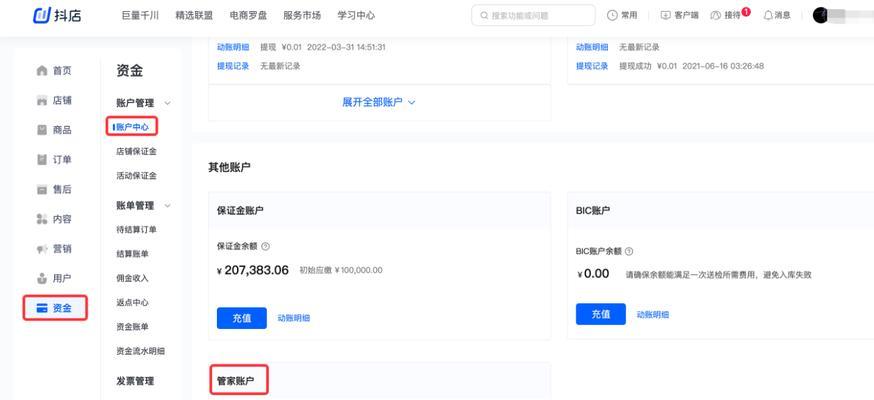The height and width of the screenshot is (400, 874).
Task: Open the user avatar in the header
Action: [x=820, y=16]
